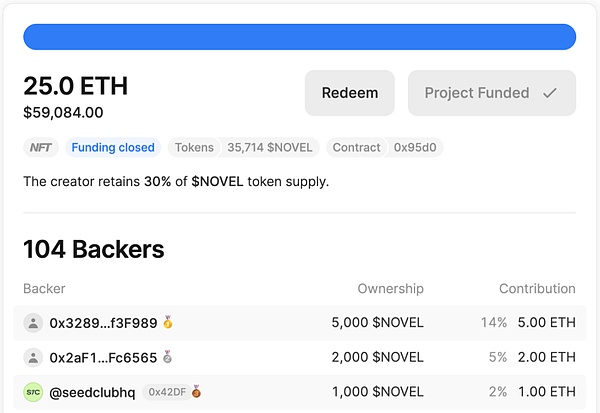The width and height of the screenshot is (600, 413).
Task: Sort by the Contribution column header
Action: (537, 289)
